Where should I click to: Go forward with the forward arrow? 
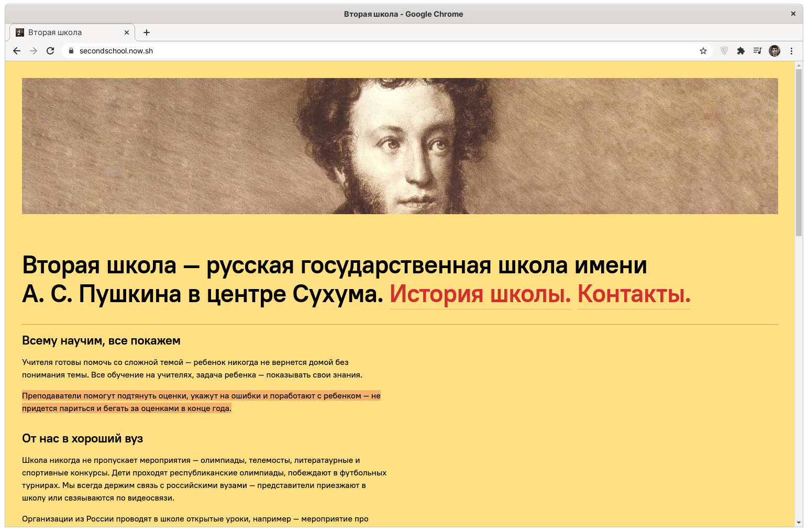[x=34, y=51]
